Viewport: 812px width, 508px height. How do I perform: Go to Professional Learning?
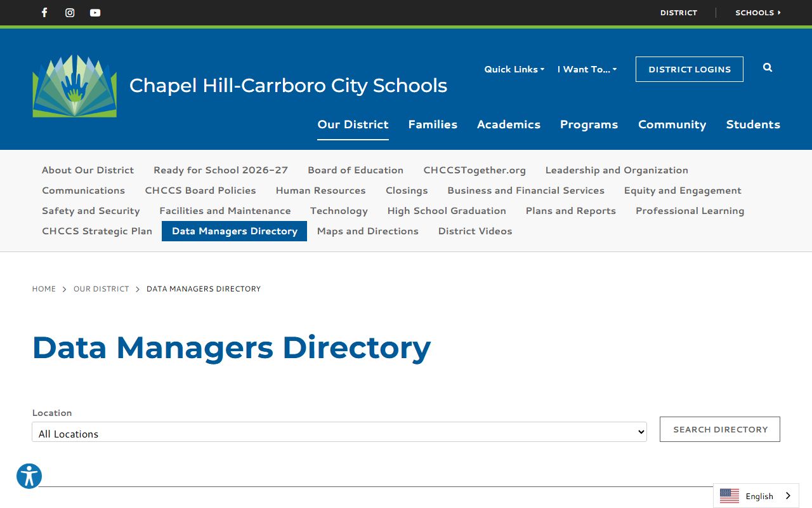click(x=690, y=211)
